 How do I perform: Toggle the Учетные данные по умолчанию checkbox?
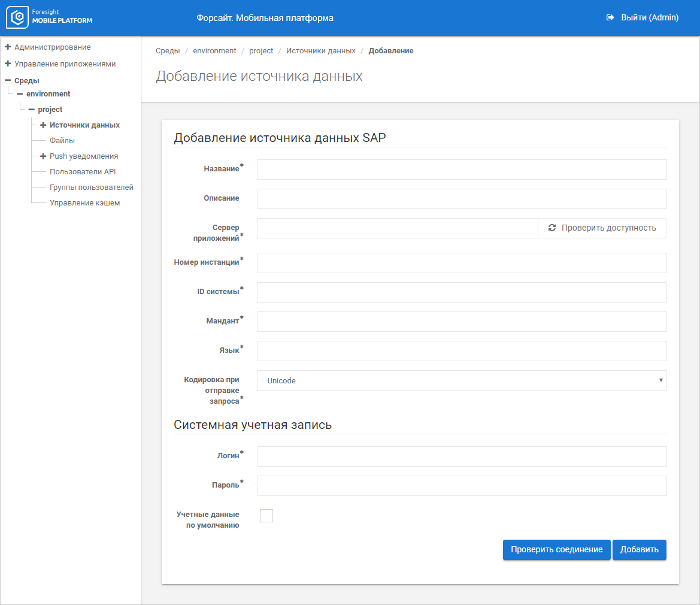[266, 516]
